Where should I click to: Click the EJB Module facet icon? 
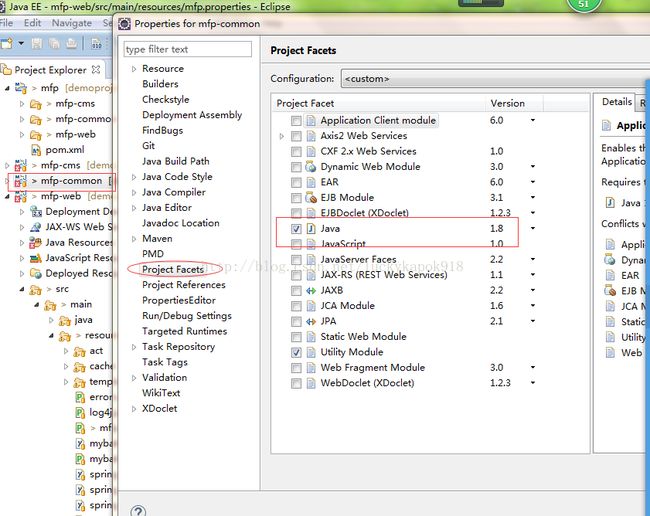click(x=311, y=198)
